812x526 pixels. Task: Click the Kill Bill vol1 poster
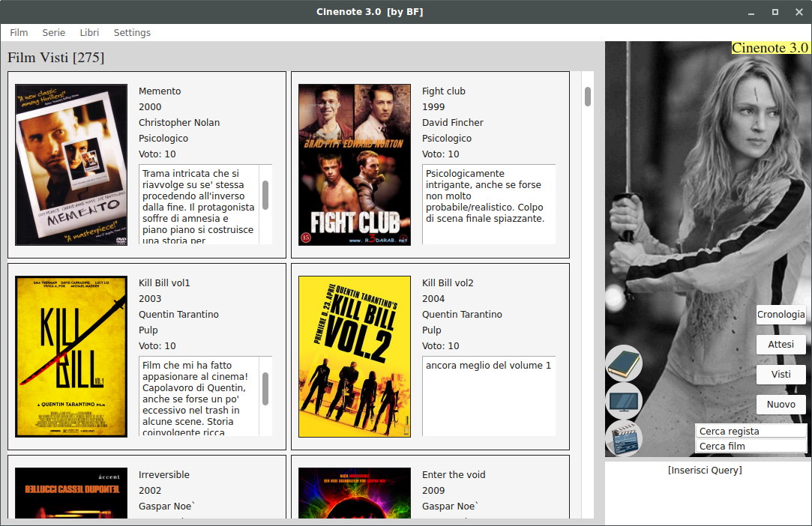[71, 357]
